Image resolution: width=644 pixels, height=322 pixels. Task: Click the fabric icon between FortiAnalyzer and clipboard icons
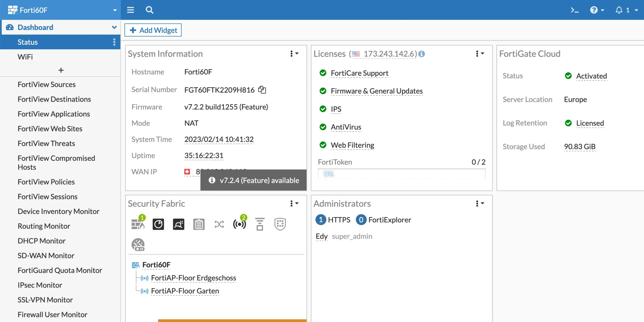[179, 224]
